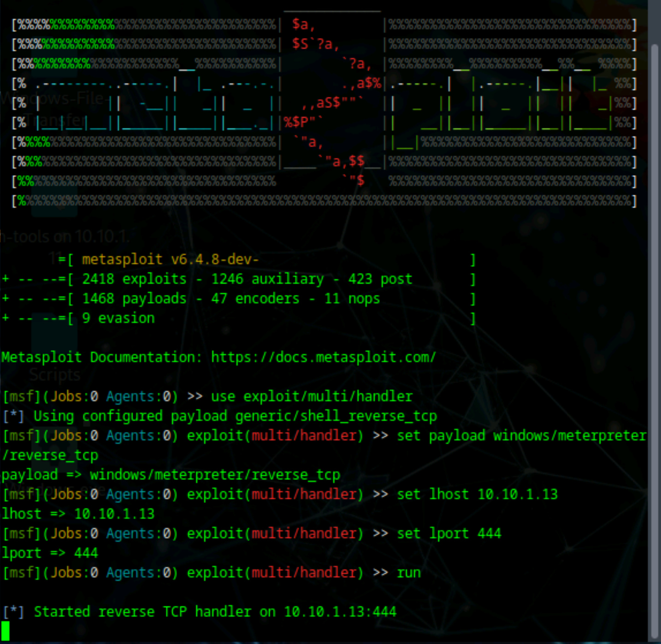661x644 pixels.
Task: Click the 'set lport 444' command
Action: point(449,533)
